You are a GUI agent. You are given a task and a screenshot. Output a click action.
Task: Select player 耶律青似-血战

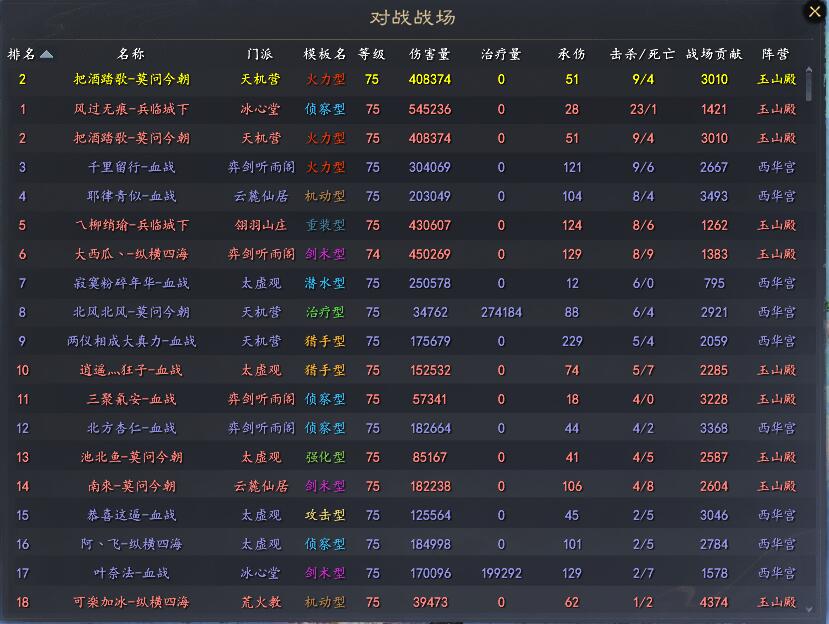click(131, 196)
